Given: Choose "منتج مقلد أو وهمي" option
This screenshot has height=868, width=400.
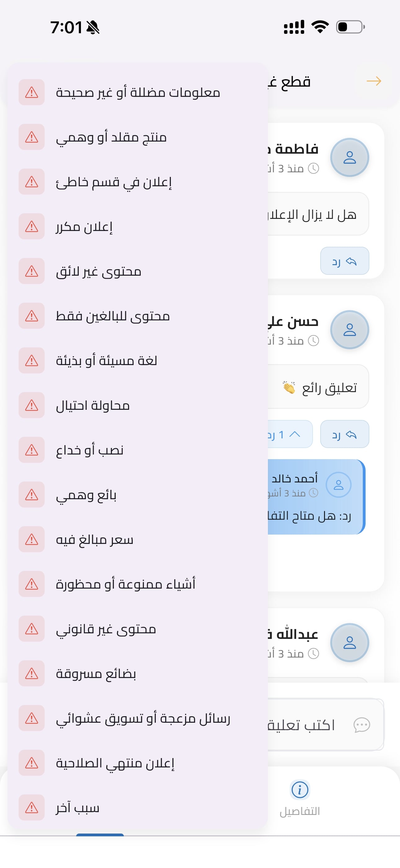Looking at the screenshot, I should click(x=111, y=137).
